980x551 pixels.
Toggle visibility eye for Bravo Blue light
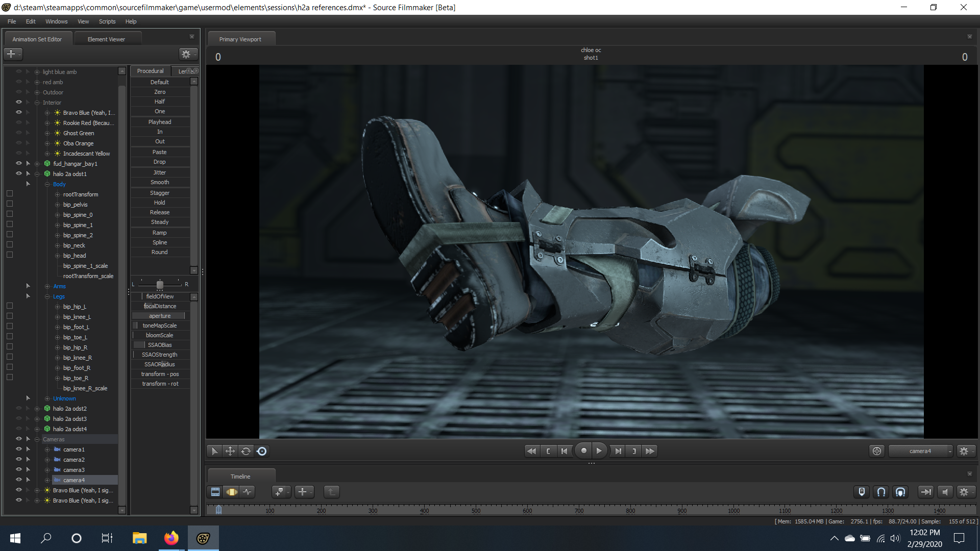19,112
